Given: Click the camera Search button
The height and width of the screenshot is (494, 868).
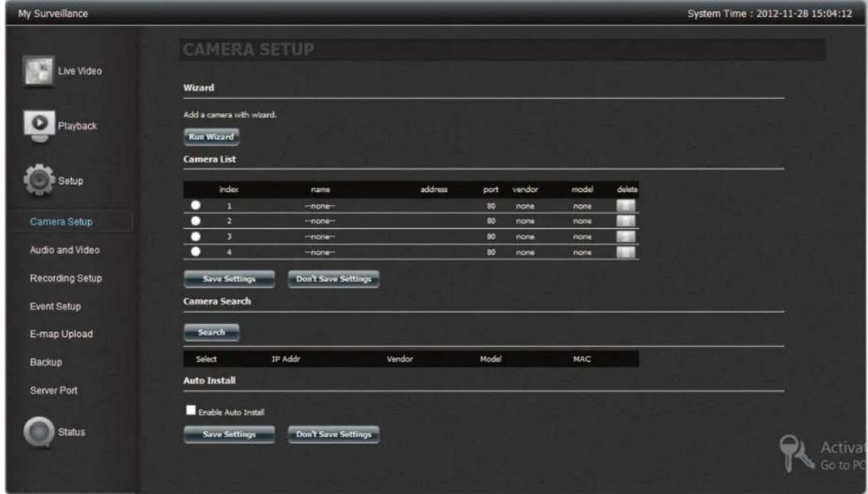Looking at the screenshot, I should pos(211,332).
